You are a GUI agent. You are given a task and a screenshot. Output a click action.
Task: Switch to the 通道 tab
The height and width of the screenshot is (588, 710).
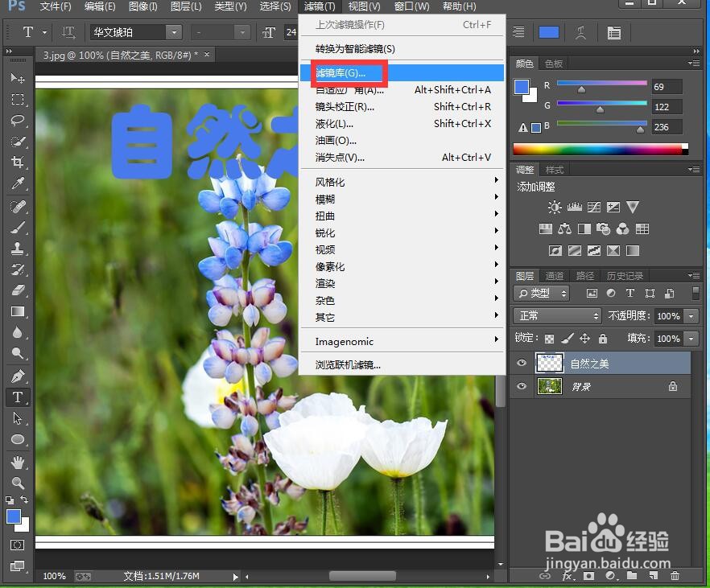[554, 276]
